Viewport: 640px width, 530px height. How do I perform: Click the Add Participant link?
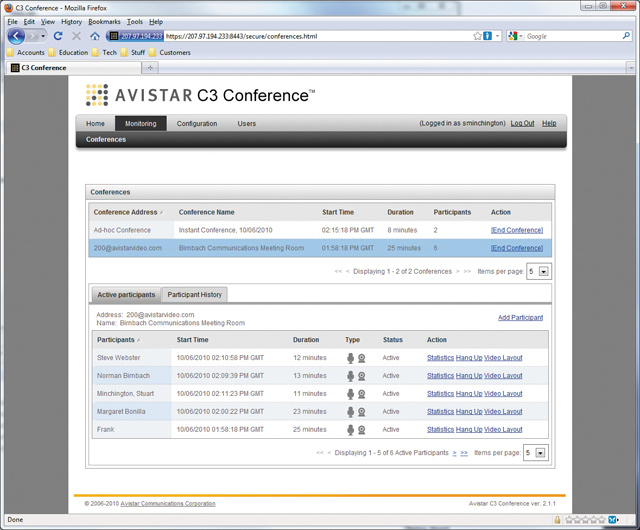(x=520, y=318)
